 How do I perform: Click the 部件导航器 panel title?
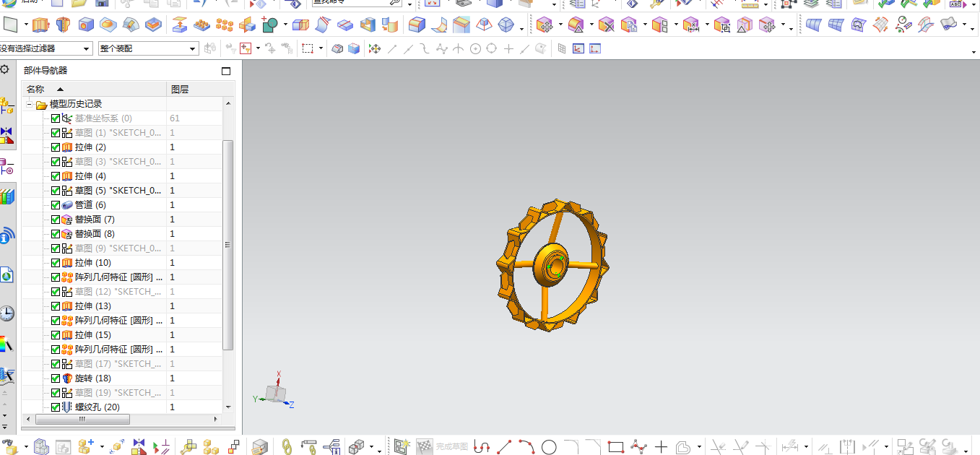coord(45,71)
